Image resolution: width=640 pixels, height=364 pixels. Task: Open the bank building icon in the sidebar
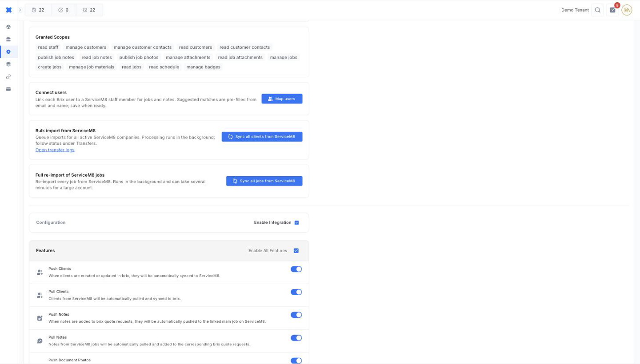point(8,40)
